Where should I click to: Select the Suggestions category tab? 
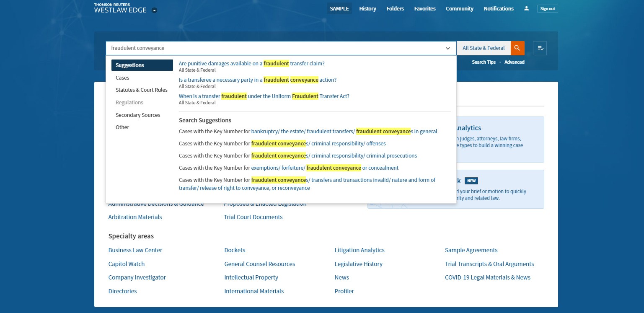point(142,65)
